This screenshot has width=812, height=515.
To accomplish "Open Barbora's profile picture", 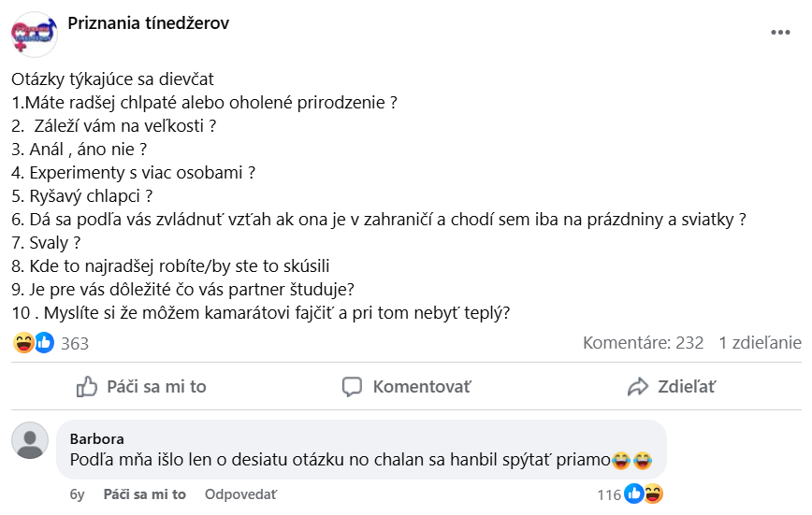I will 30,439.
